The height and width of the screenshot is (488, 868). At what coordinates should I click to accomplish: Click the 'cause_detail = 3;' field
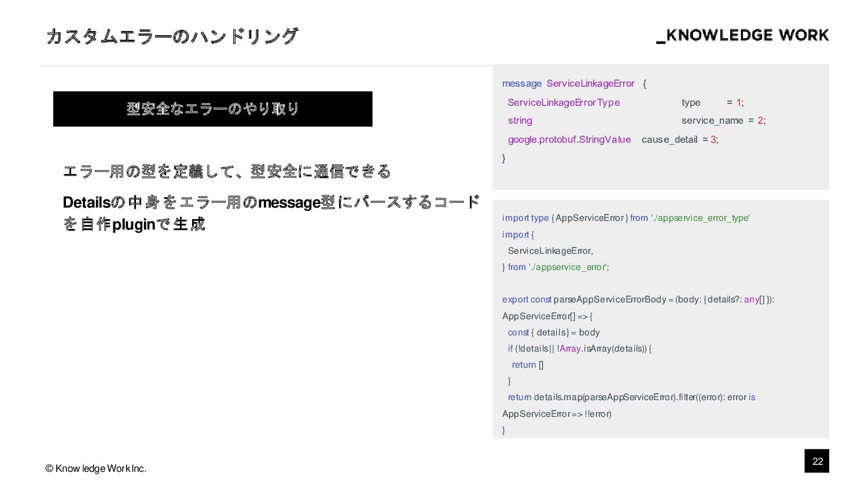click(680, 139)
